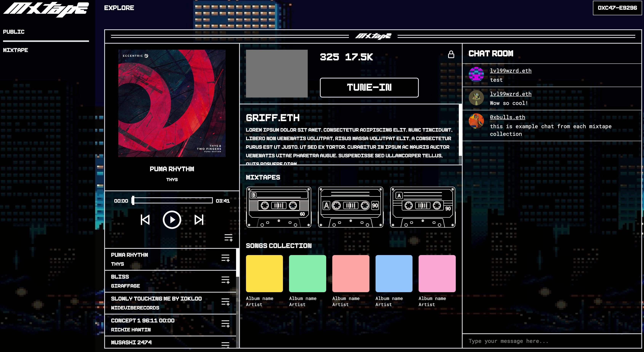This screenshot has width=644, height=352.
Task: Click the 0XC47-E9296 wallet button
Action: click(617, 8)
